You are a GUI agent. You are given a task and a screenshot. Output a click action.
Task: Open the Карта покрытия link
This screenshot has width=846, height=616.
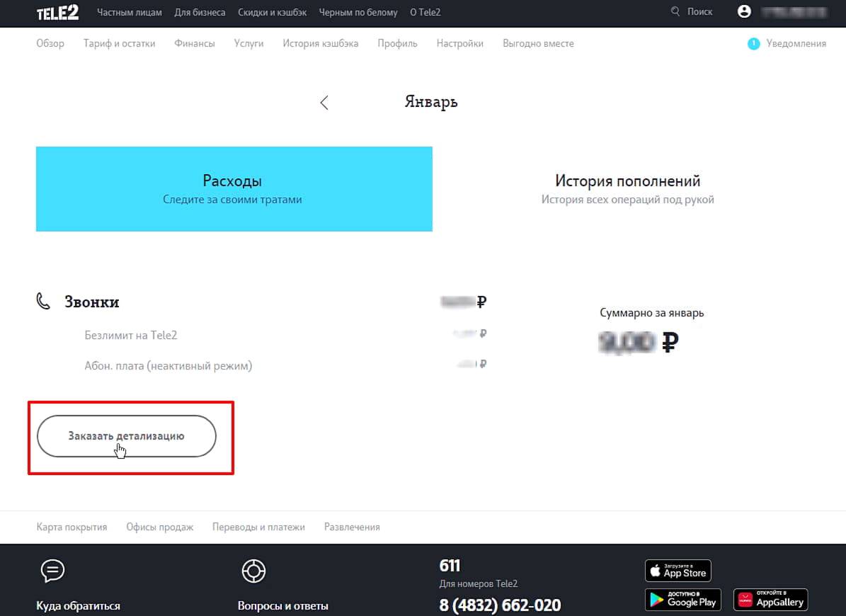pyautogui.click(x=72, y=527)
